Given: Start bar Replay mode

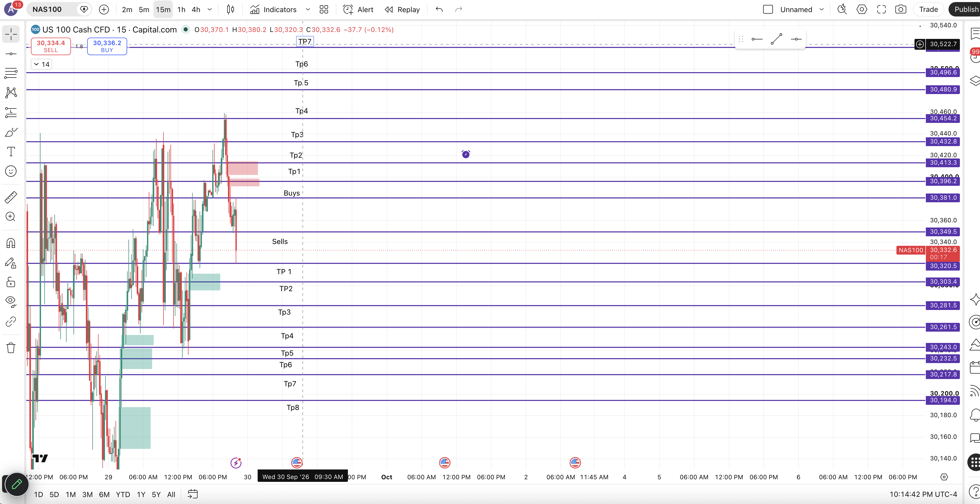Looking at the screenshot, I should (402, 10).
